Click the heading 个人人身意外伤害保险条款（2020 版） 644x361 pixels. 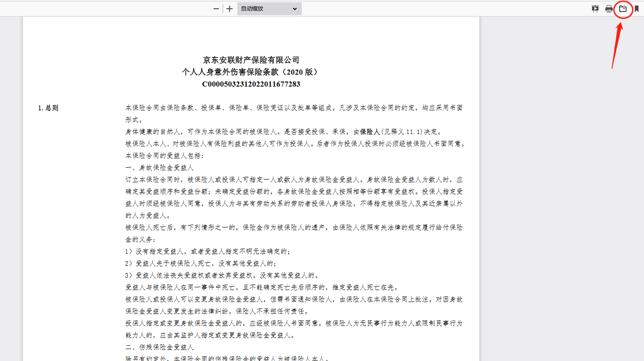pos(251,72)
